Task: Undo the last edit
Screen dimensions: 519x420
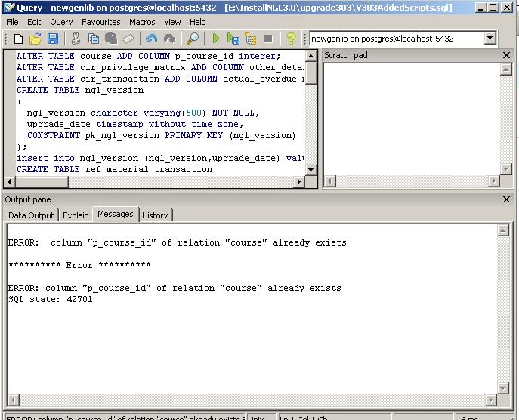Action: tap(152, 39)
